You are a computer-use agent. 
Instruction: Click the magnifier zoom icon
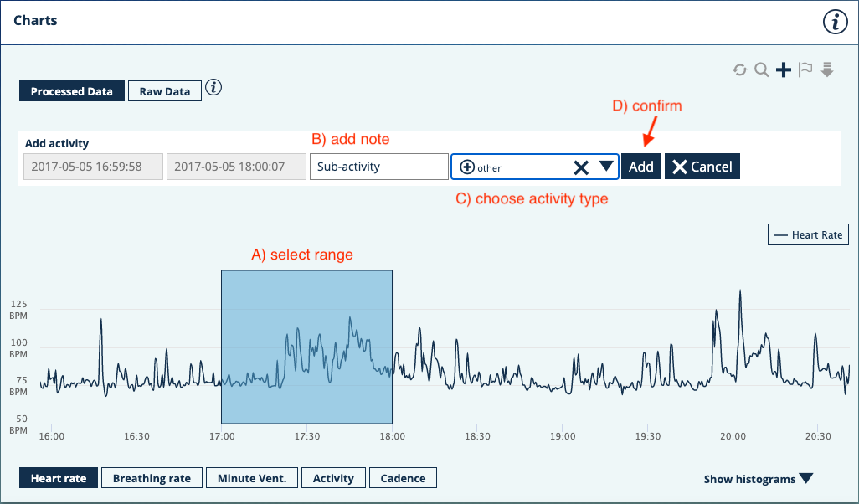click(761, 70)
